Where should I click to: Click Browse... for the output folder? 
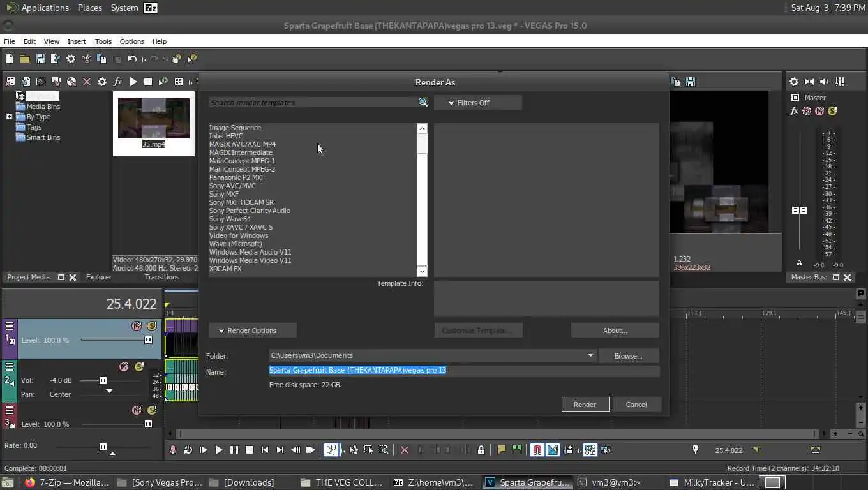[x=629, y=356]
